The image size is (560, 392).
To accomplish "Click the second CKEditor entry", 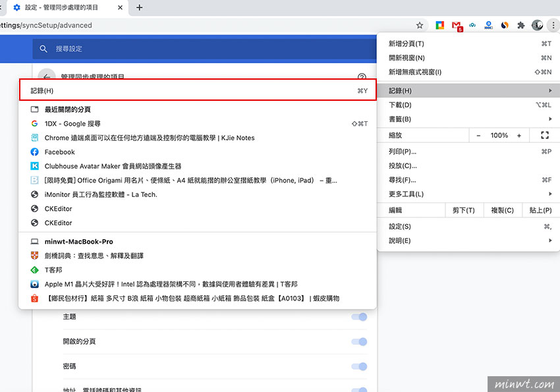I will coord(199,223).
